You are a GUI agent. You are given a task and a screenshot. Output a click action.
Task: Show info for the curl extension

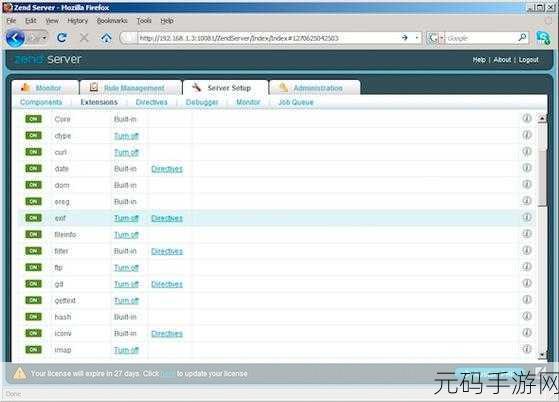[527, 151]
